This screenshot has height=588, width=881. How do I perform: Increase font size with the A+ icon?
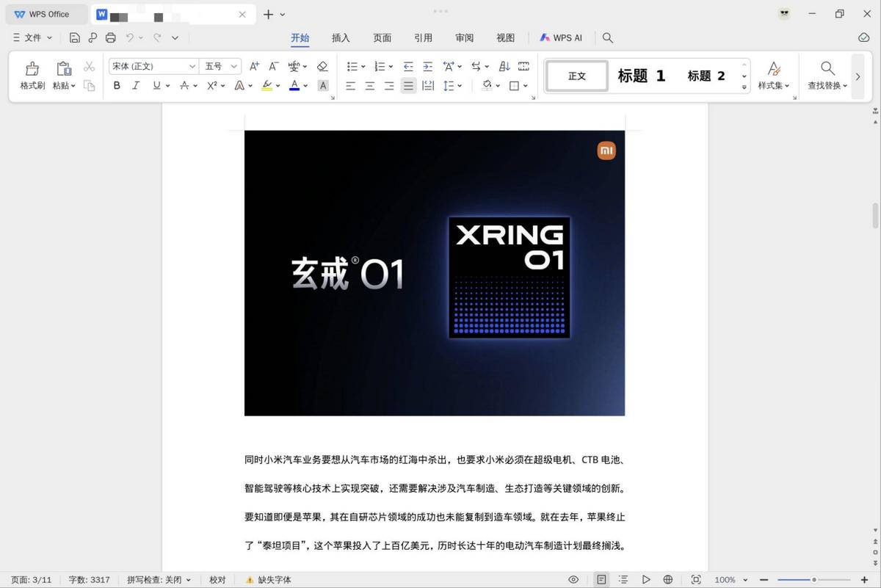click(254, 66)
